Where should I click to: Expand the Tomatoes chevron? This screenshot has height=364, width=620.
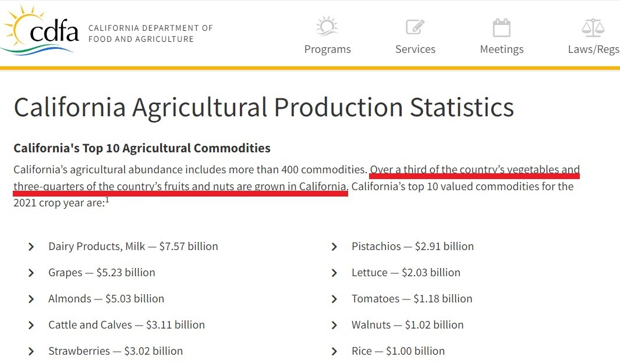(x=334, y=299)
